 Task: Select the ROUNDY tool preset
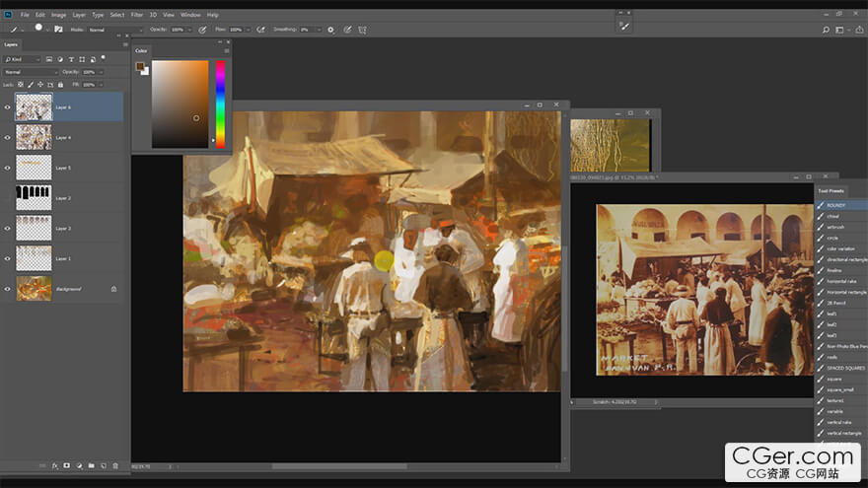pyautogui.click(x=836, y=205)
